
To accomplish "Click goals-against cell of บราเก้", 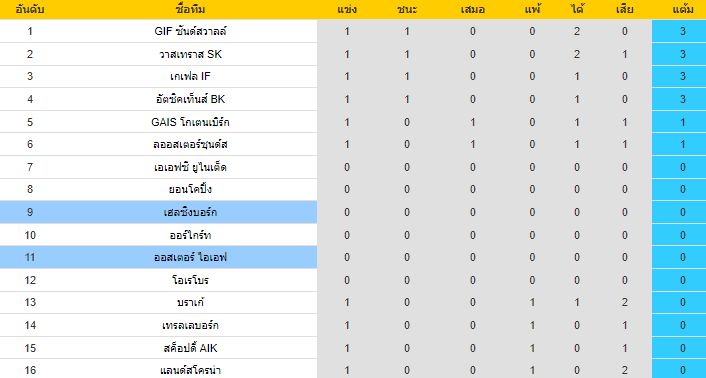I will 625,302.
